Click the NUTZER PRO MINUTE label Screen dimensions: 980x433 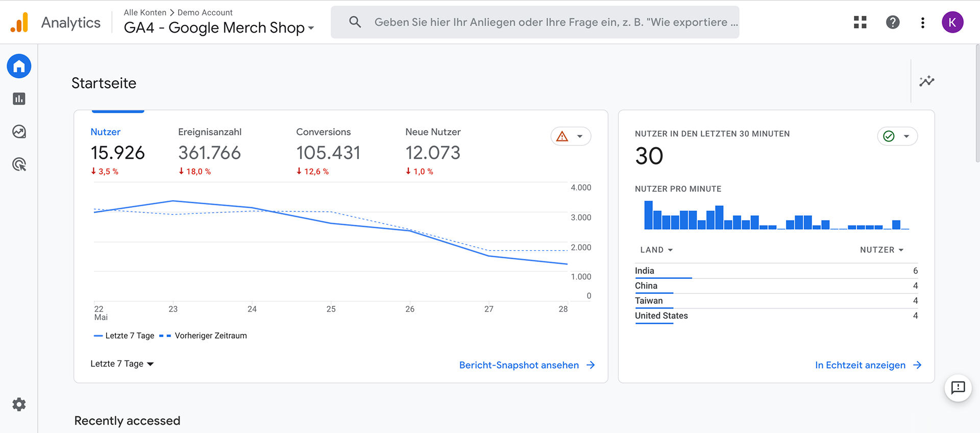click(678, 189)
